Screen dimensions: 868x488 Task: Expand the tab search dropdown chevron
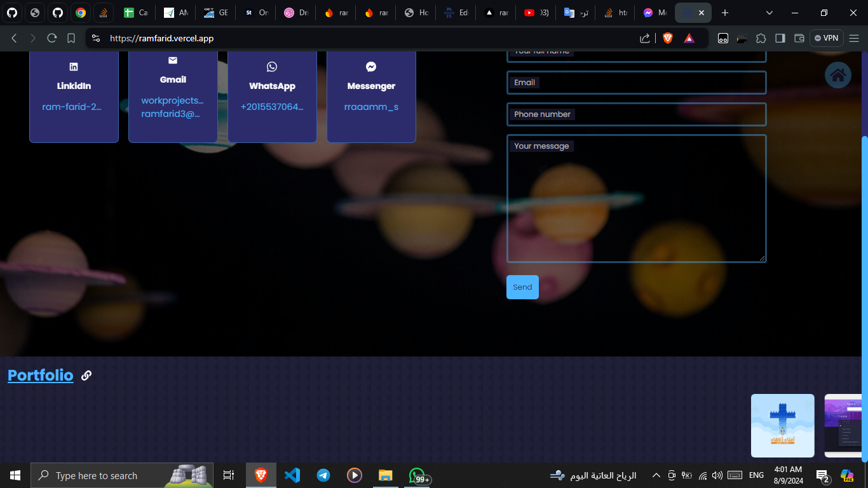[x=770, y=13]
